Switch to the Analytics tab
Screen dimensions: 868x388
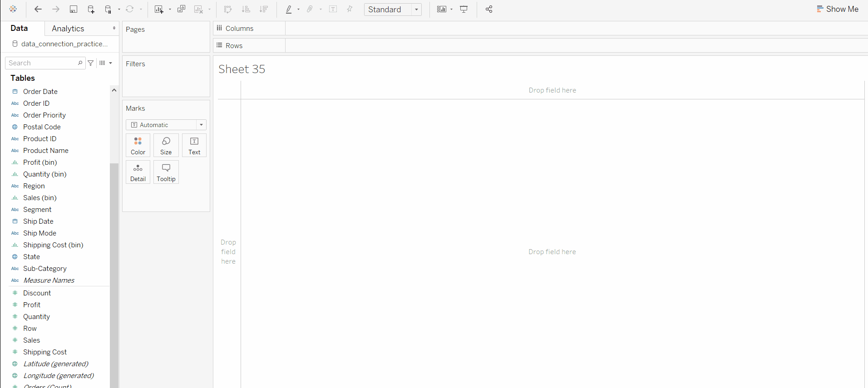68,29
